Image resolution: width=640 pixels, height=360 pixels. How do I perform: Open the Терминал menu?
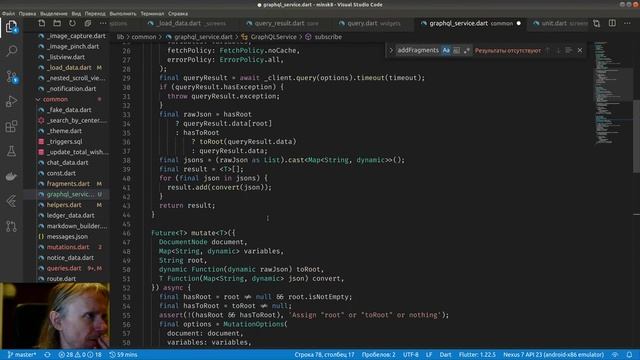tap(152, 13)
